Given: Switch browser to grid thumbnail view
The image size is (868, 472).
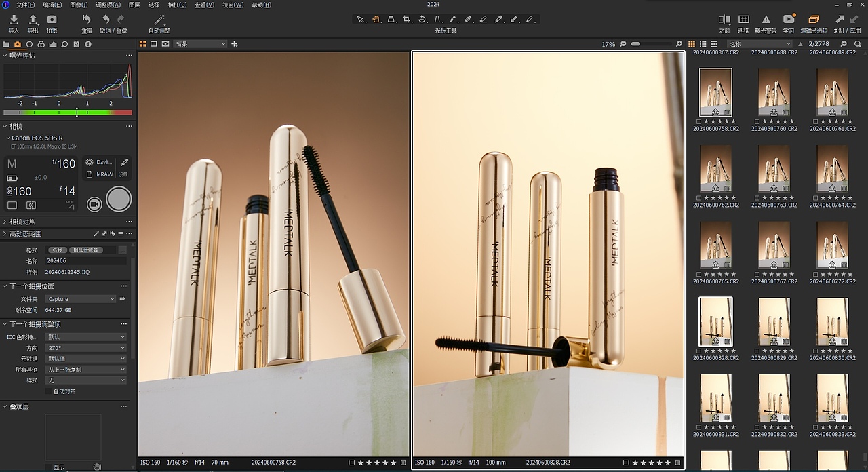Looking at the screenshot, I should (692, 44).
